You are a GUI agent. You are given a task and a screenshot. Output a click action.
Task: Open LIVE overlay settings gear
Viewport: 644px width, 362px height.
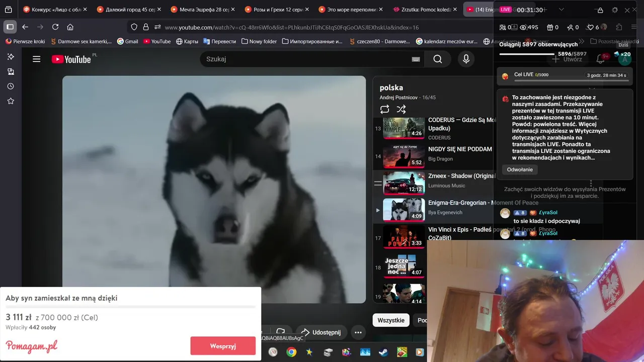(x=614, y=10)
